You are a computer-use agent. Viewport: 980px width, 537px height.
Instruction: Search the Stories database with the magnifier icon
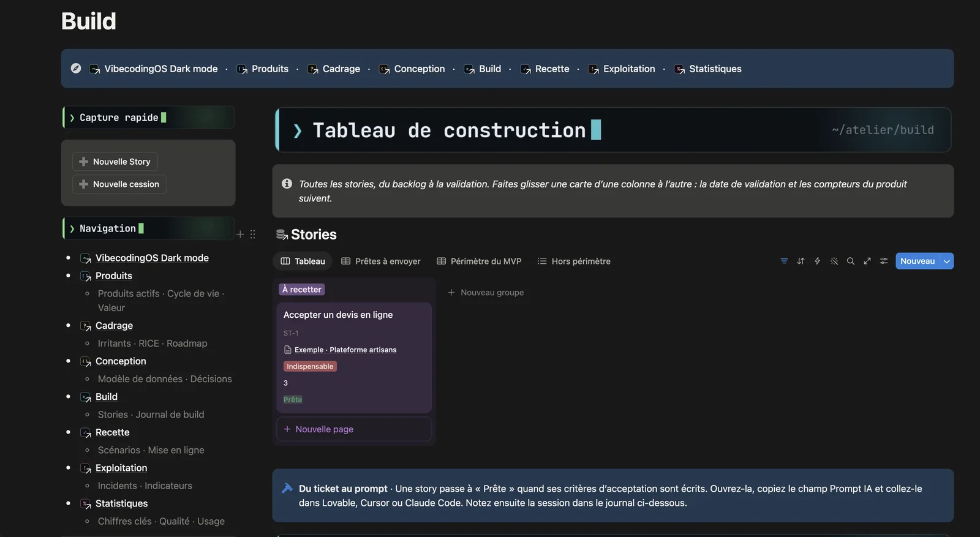click(851, 261)
